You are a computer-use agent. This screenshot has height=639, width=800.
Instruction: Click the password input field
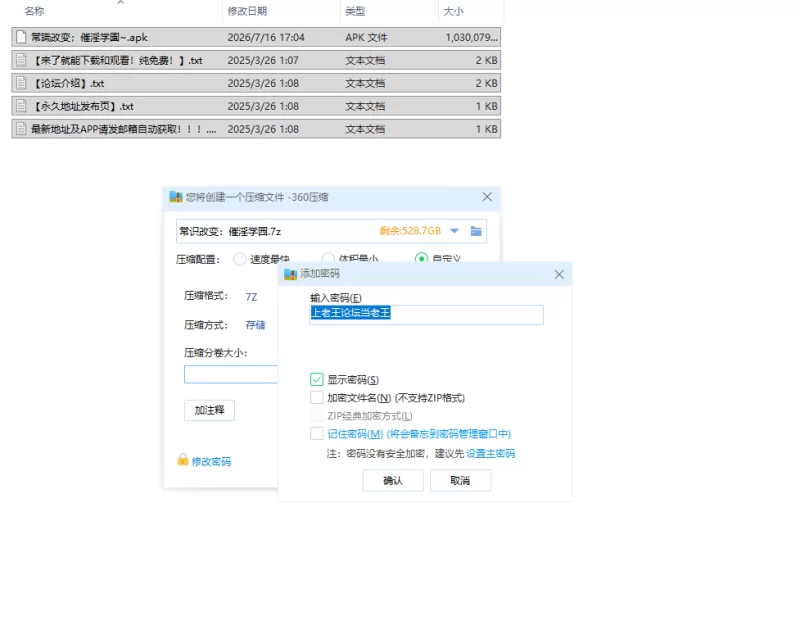(427, 314)
